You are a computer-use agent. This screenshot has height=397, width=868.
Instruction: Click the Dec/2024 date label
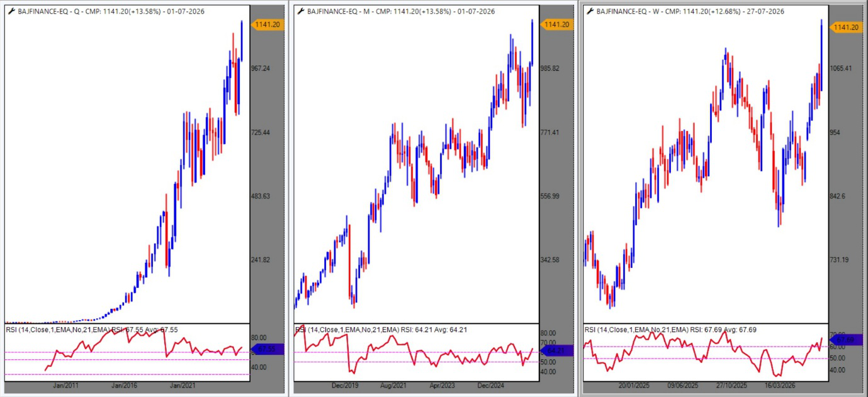(491, 386)
